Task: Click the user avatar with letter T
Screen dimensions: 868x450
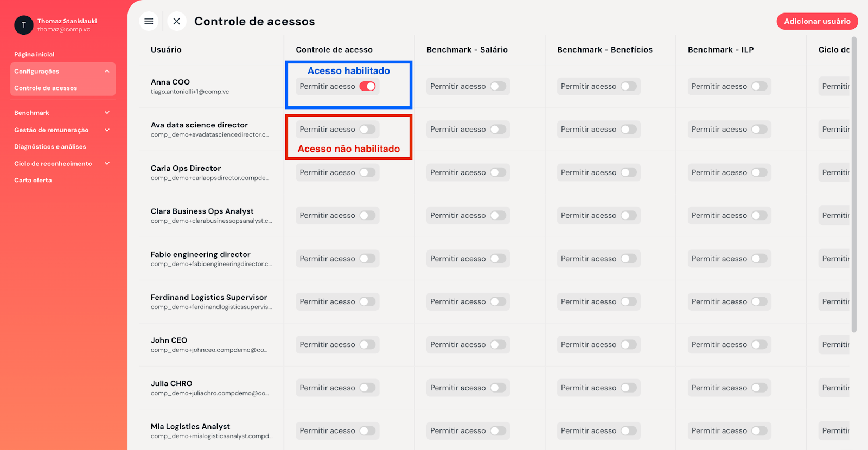Action: [x=24, y=25]
